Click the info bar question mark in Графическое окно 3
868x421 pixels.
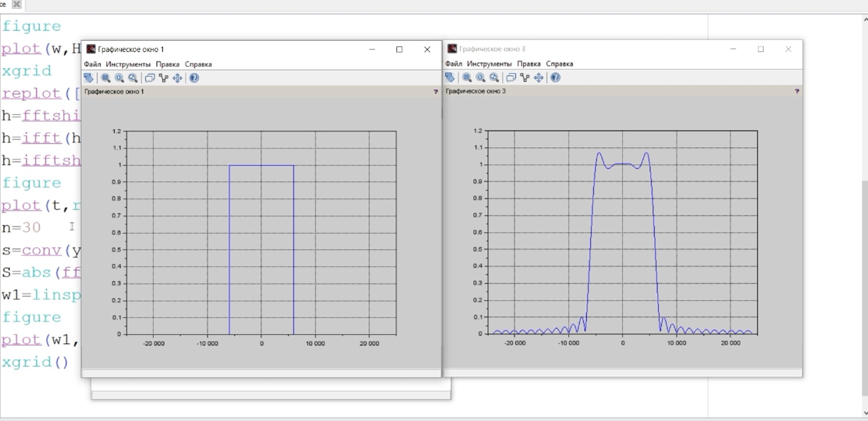point(797,91)
